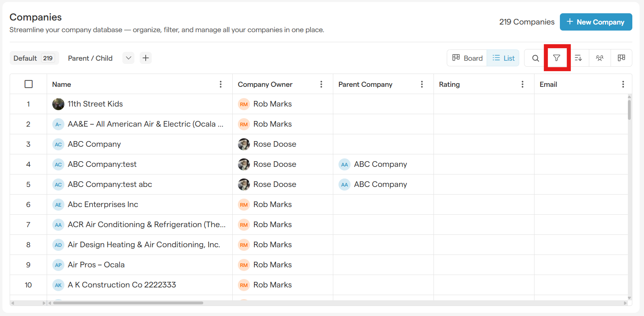Switch to the Parent / Child view
This screenshot has height=316, width=644.
(90, 58)
